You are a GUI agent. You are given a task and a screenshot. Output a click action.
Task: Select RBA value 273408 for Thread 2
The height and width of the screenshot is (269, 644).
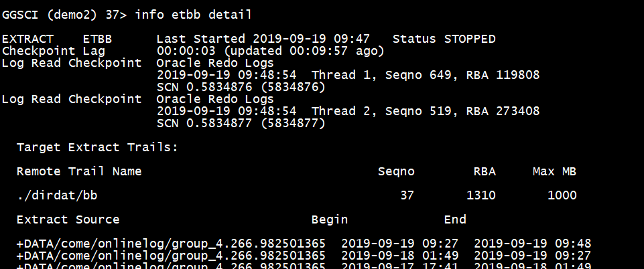coord(517,111)
